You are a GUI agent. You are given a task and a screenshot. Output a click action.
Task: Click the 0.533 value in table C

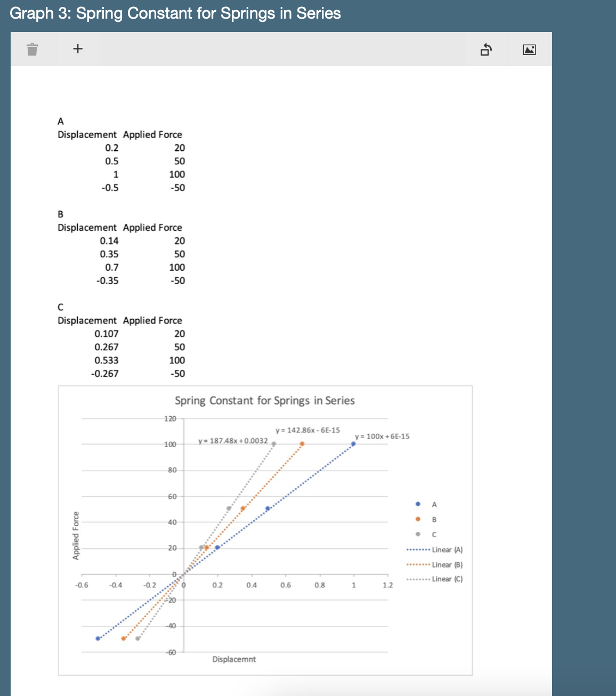point(106,360)
